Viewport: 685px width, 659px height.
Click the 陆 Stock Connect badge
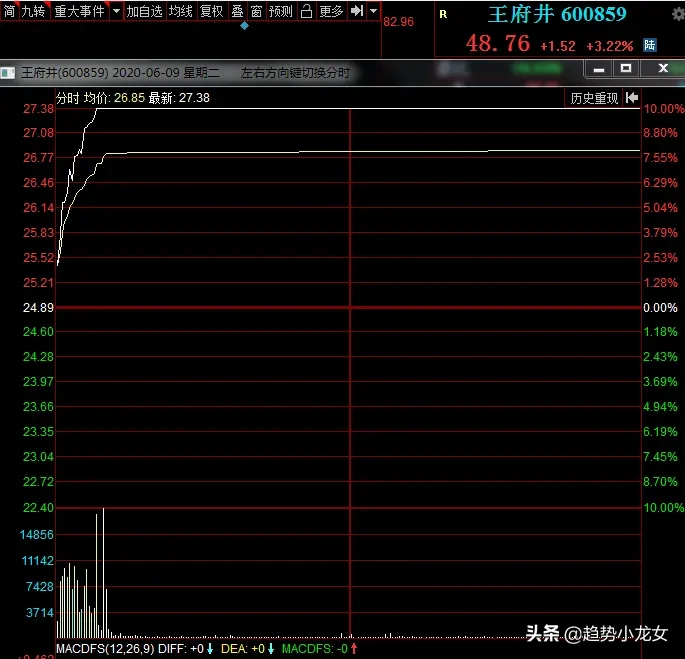click(x=650, y=45)
